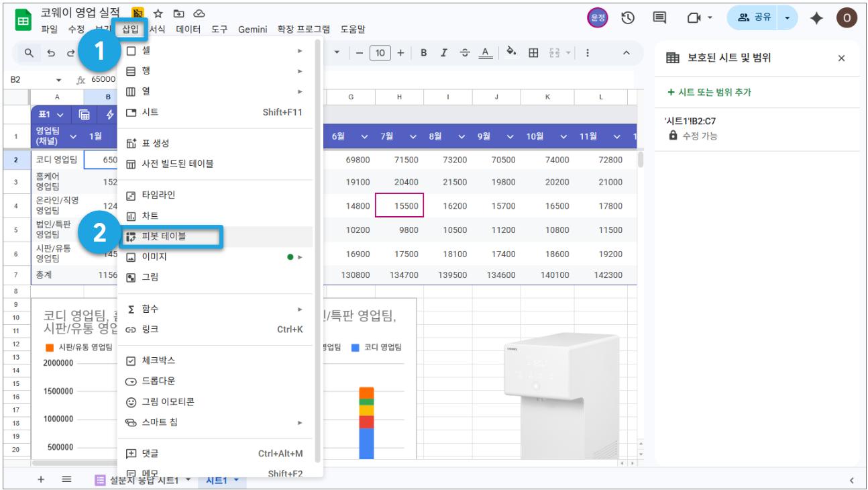Increase font size with plus button
Screen dimensions: 868x490
coord(400,53)
